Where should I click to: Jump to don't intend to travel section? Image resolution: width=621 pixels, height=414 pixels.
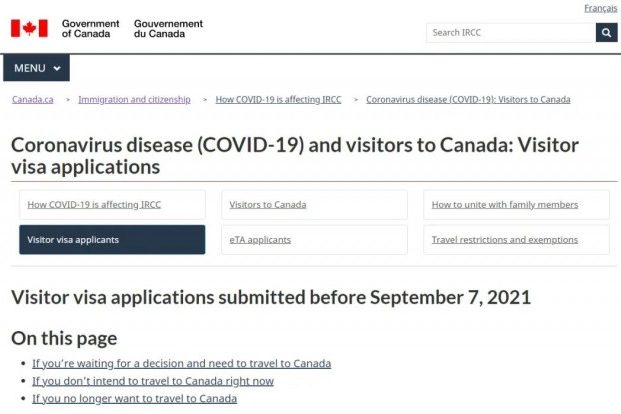[x=152, y=381]
